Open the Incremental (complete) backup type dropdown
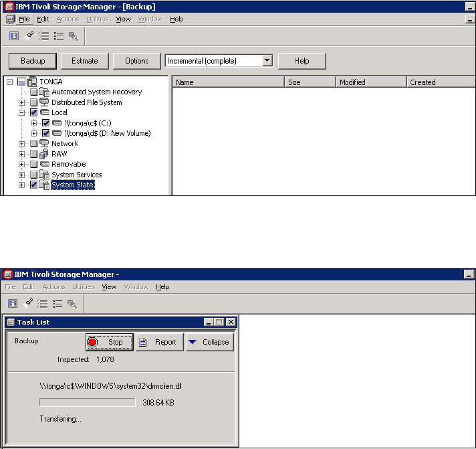Image resolution: width=476 pixels, height=449 pixels. point(267,60)
